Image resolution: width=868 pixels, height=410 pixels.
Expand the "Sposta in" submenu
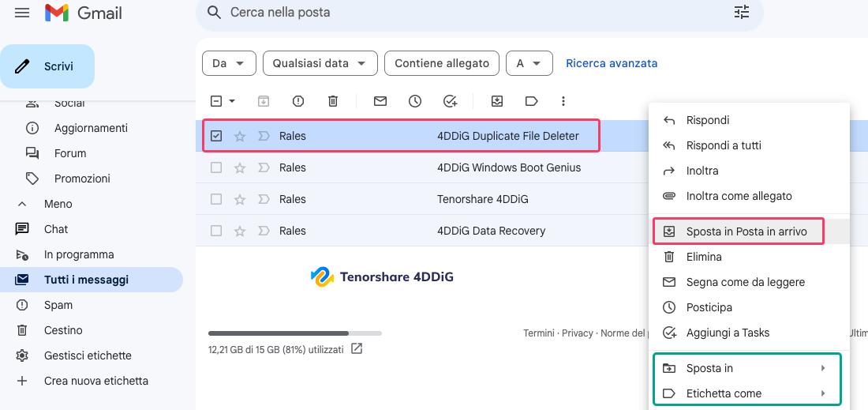746,368
